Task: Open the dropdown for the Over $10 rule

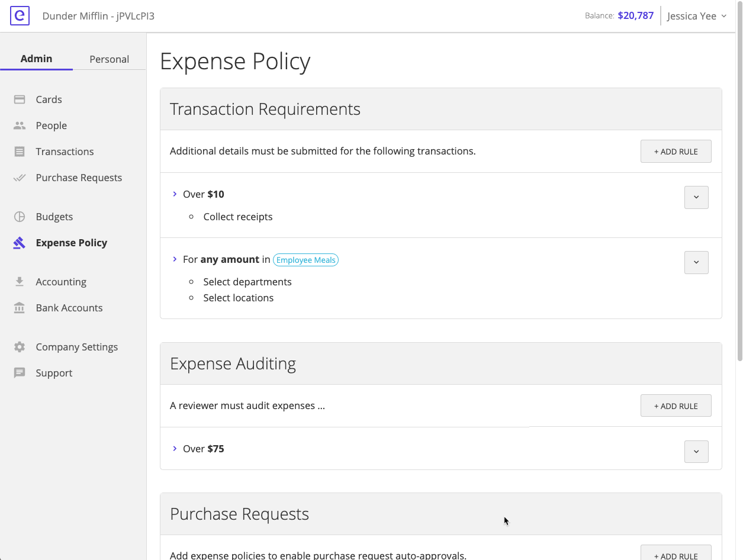Action: click(696, 197)
